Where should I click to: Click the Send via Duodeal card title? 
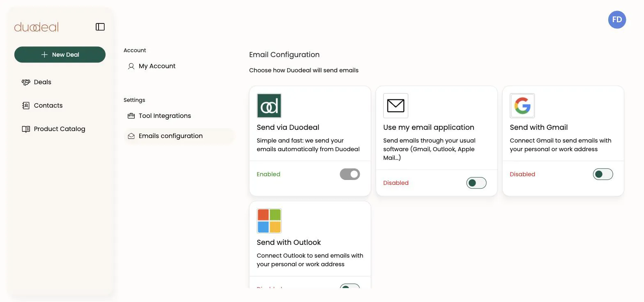288,127
